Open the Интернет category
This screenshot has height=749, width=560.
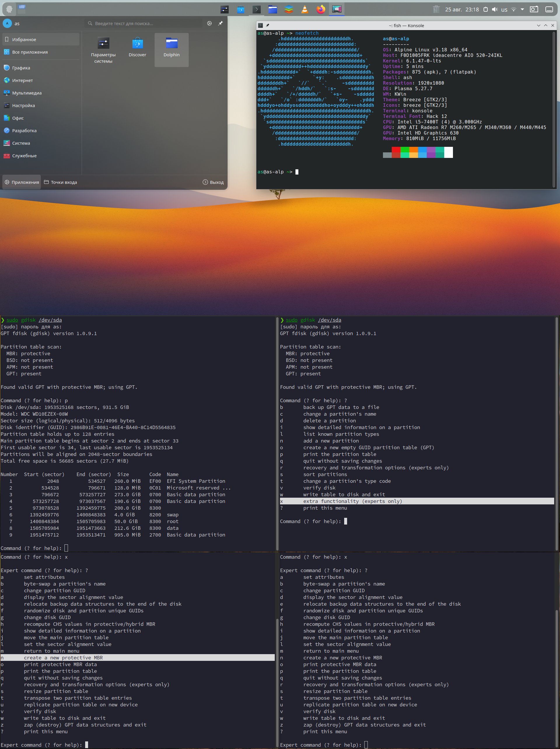coord(22,80)
